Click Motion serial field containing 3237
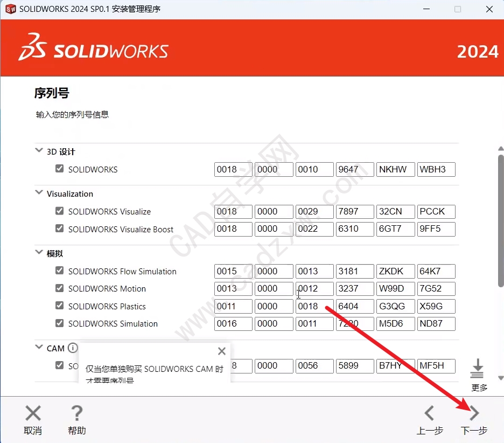This screenshot has width=504, height=443. (x=355, y=288)
